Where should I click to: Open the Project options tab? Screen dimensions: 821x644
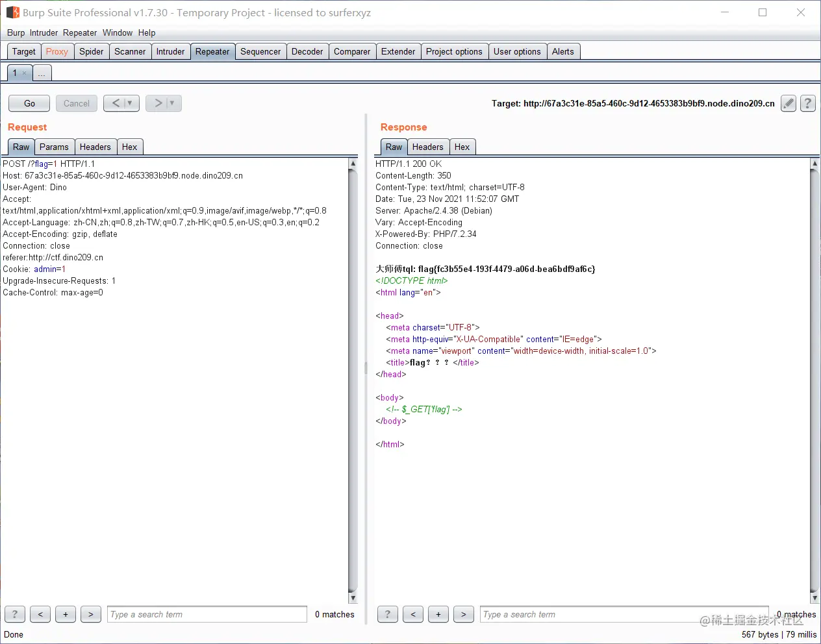pyautogui.click(x=454, y=51)
